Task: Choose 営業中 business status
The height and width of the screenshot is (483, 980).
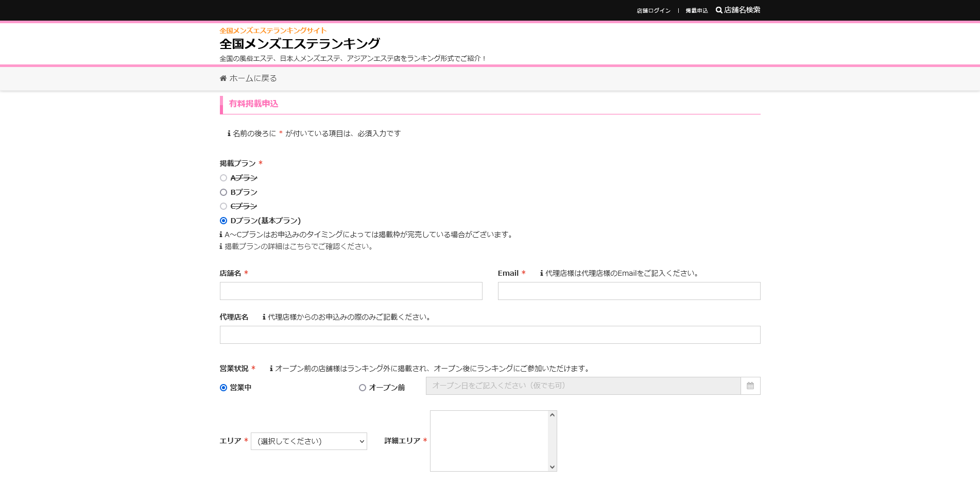Action: pyautogui.click(x=223, y=388)
